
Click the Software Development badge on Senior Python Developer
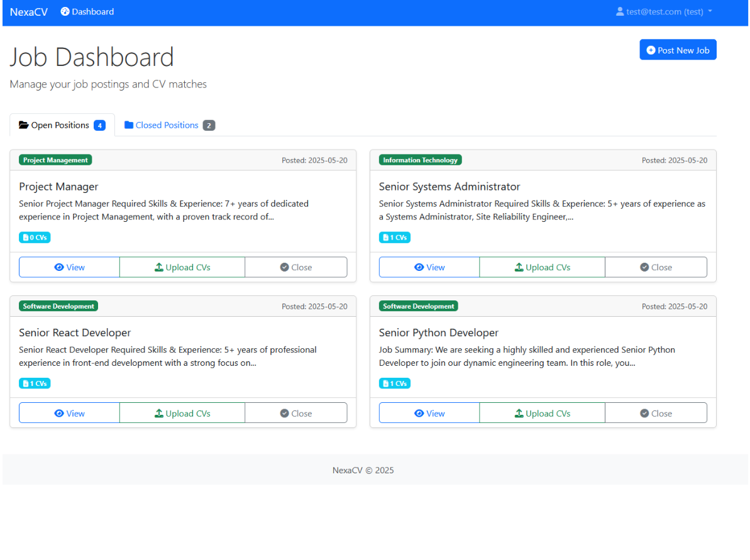point(419,306)
